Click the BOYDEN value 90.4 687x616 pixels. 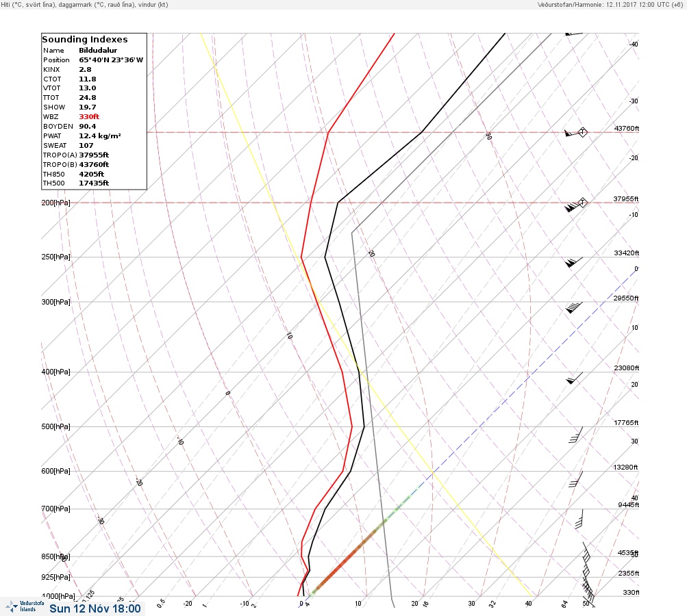(87, 127)
